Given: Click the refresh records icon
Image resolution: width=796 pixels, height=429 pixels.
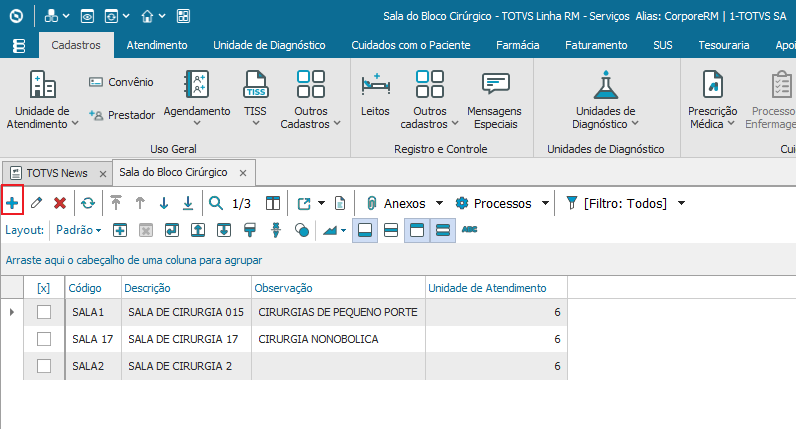Looking at the screenshot, I should (88, 203).
